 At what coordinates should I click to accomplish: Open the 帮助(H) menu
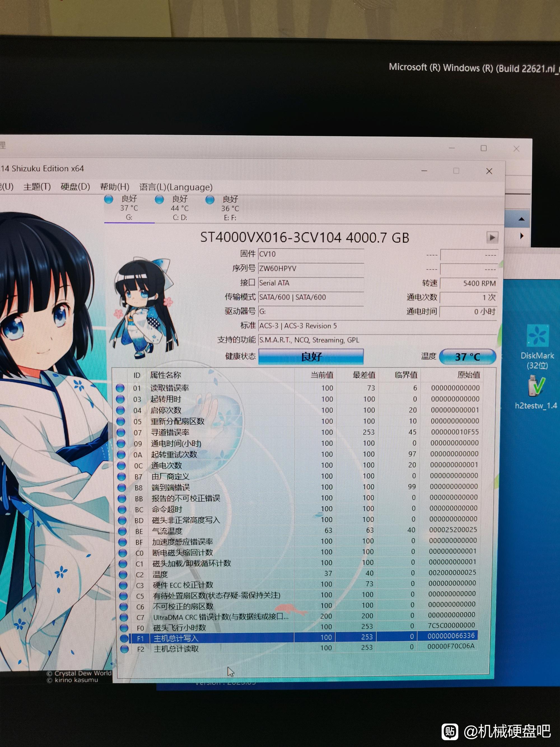(115, 187)
